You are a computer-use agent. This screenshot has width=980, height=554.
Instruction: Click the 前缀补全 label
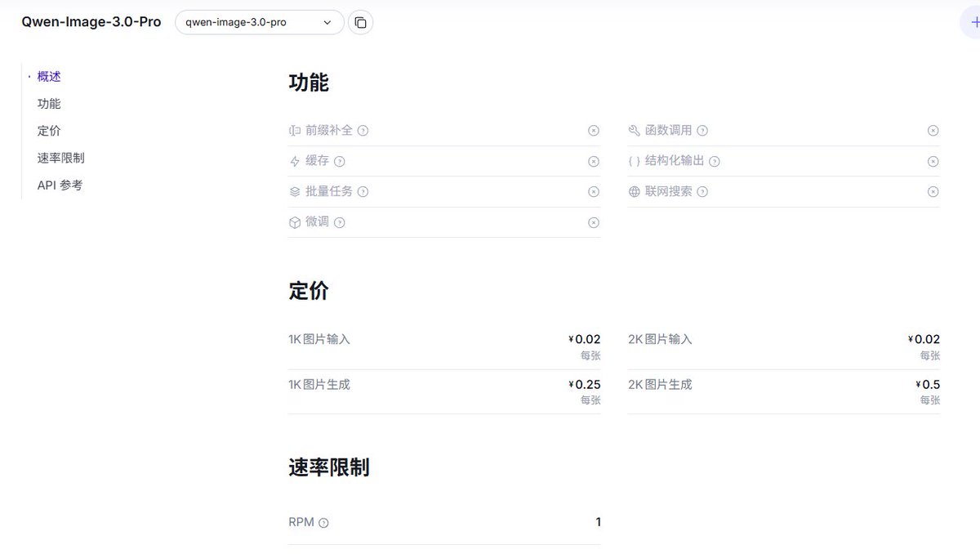point(329,131)
